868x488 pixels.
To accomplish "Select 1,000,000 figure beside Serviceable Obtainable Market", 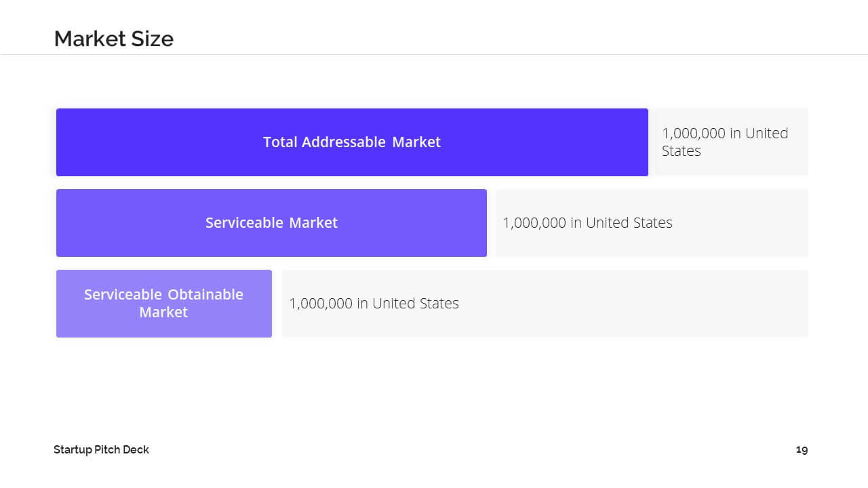I will [x=321, y=303].
